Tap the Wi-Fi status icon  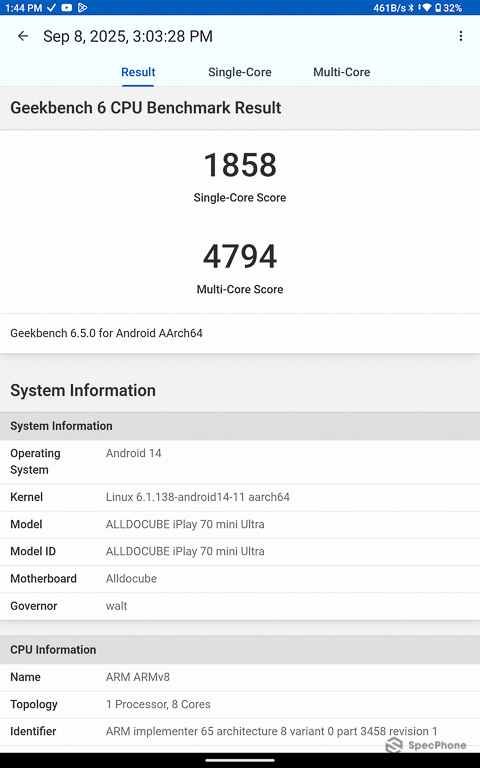coord(427,7)
